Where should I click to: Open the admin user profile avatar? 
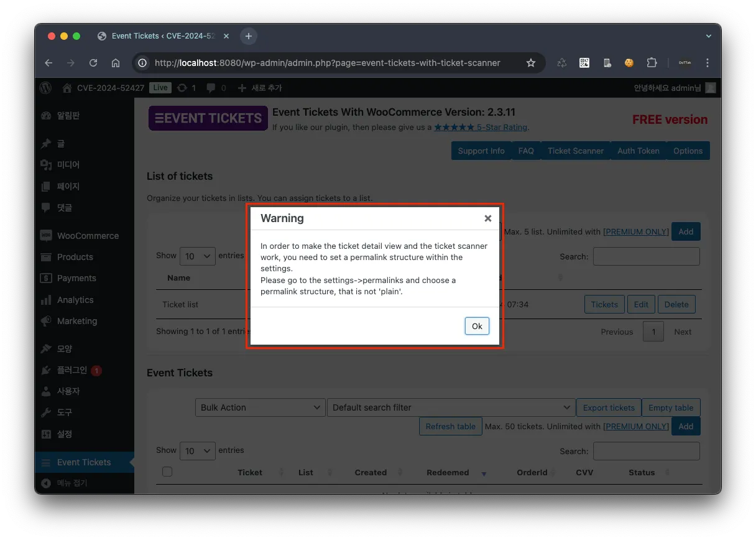pos(710,88)
